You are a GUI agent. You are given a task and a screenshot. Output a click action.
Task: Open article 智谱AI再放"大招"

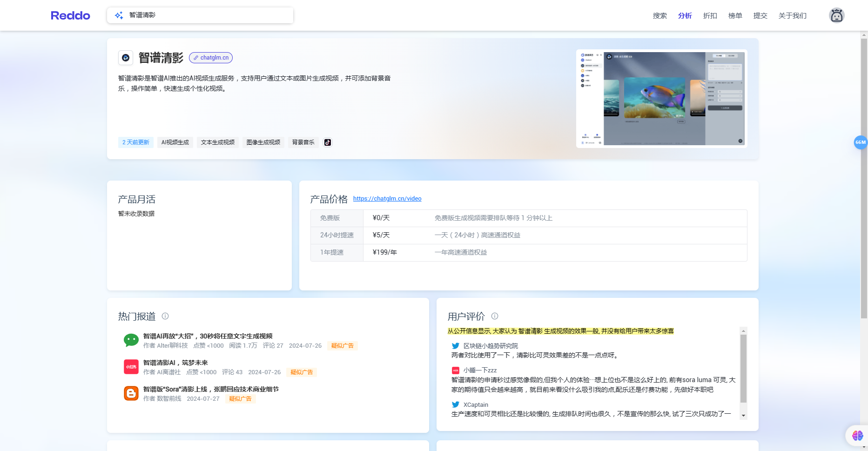pos(208,336)
